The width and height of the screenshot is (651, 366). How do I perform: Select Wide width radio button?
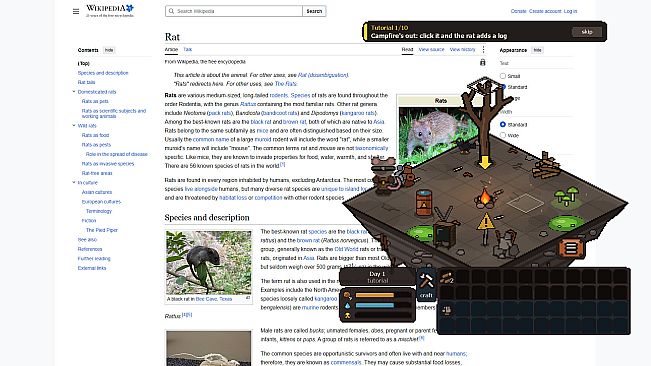pyautogui.click(x=503, y=135)
